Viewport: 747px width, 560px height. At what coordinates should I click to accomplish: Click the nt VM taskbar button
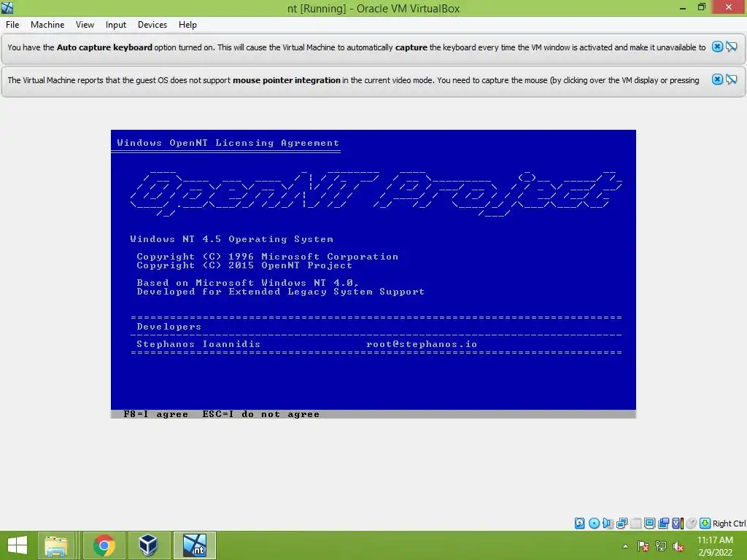tap(195, 545)
